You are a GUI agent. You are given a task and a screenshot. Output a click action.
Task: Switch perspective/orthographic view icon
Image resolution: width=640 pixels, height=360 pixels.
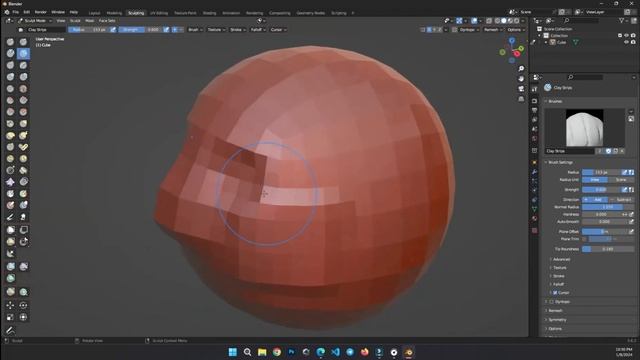pyautogui.click(x=521, y=99)
